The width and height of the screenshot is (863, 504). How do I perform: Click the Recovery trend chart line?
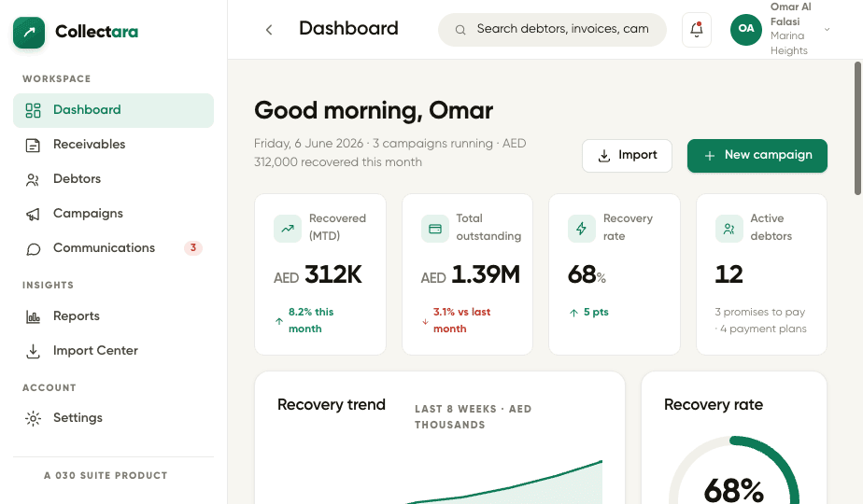pyautogui.click(x=505, y=483)
